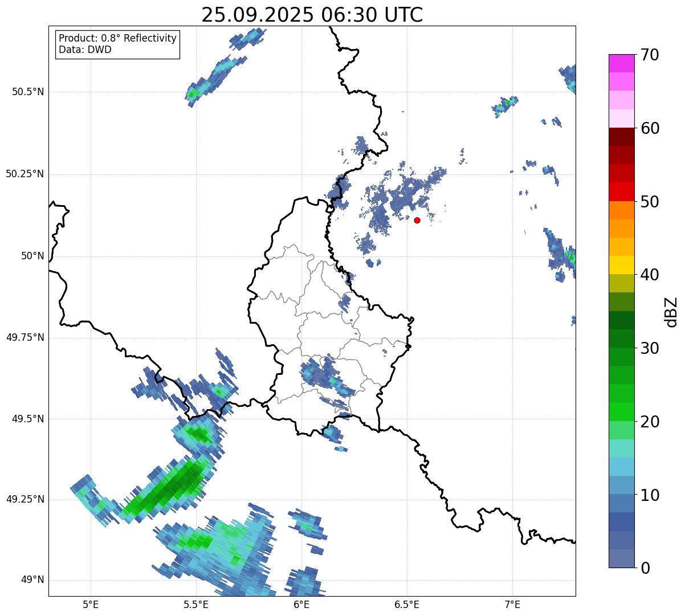Click the latitude label 49.75°N

tap(25, 337)
